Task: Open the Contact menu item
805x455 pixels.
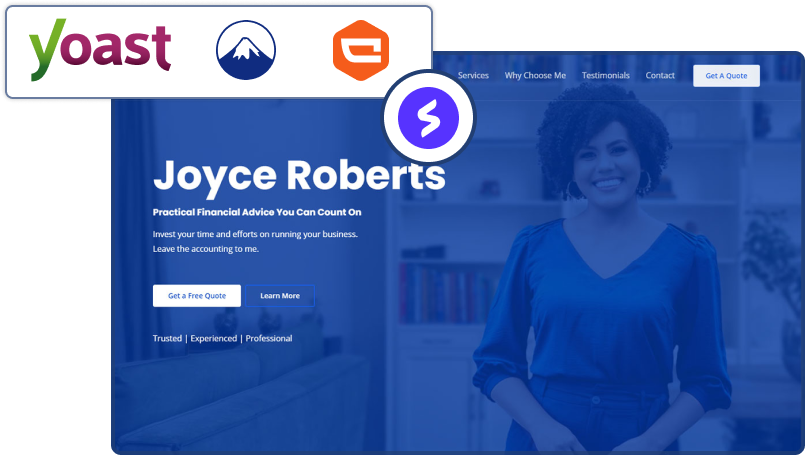Action: point(660,75)
